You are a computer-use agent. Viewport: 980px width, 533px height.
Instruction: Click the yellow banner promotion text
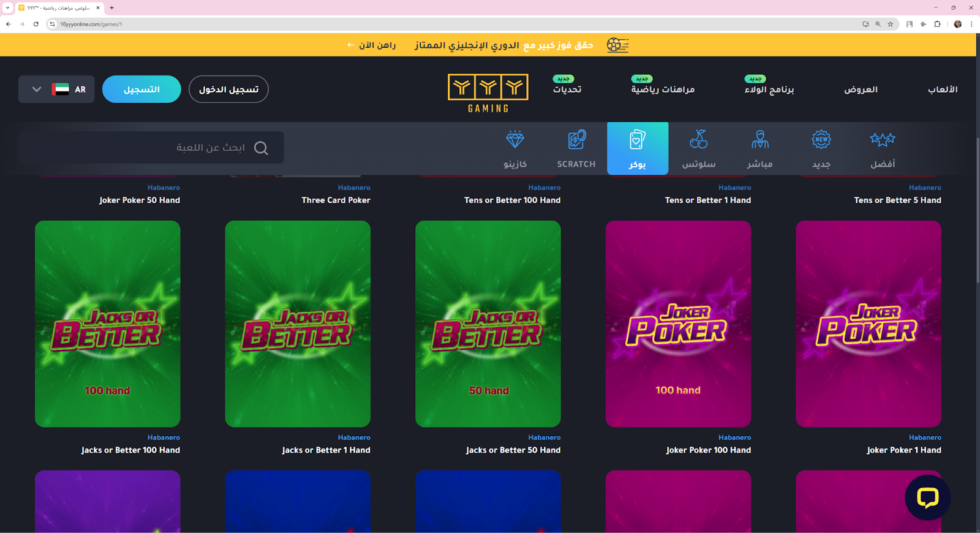tap(503, 45)
